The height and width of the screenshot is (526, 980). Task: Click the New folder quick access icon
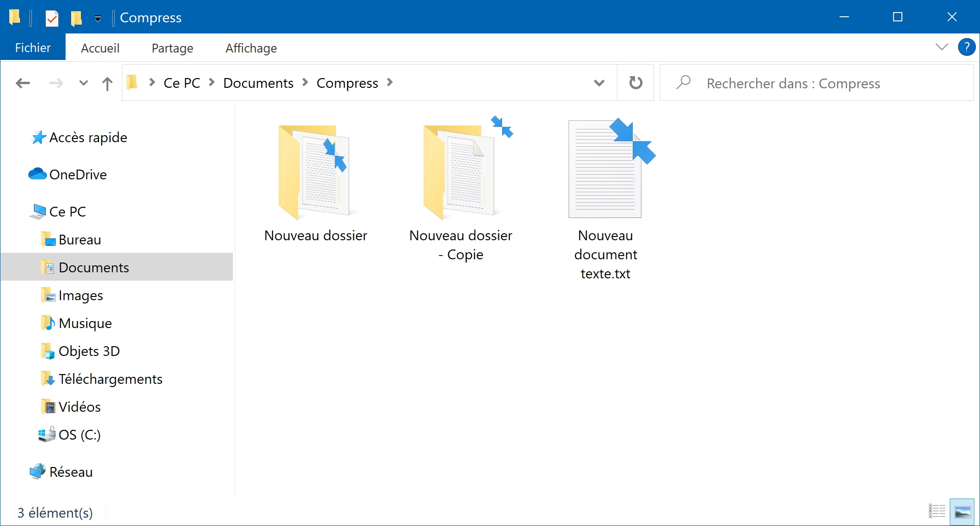(76, 18)
